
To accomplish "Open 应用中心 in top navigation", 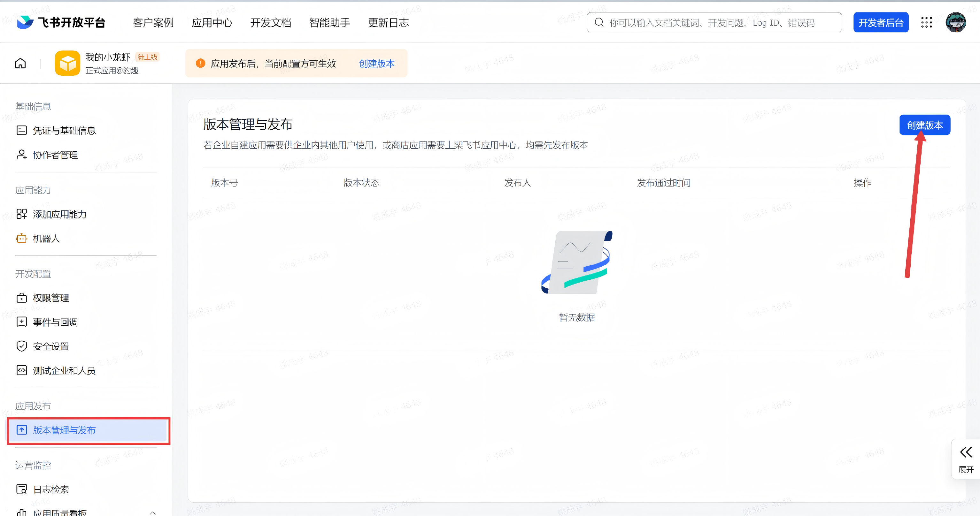I will (x=212, y=23).
